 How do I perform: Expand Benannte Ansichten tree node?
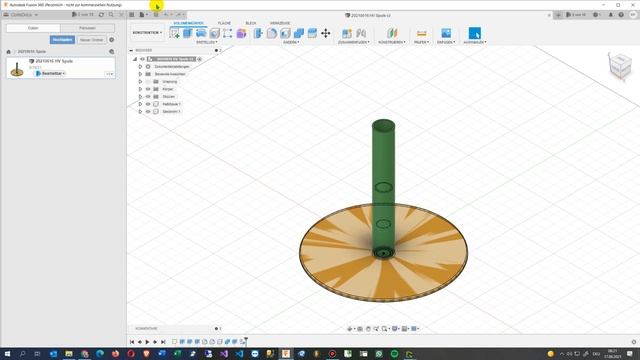click(140, 74)
